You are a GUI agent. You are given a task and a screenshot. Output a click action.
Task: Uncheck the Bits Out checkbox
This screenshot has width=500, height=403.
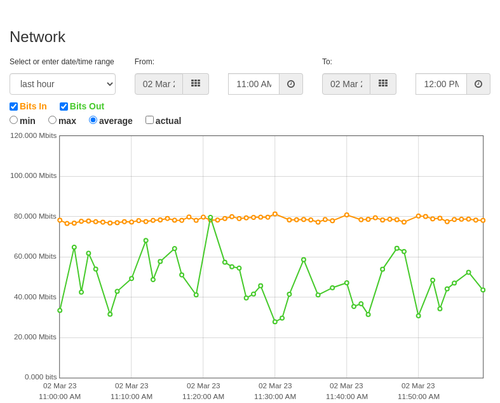(x=64, y=106)
